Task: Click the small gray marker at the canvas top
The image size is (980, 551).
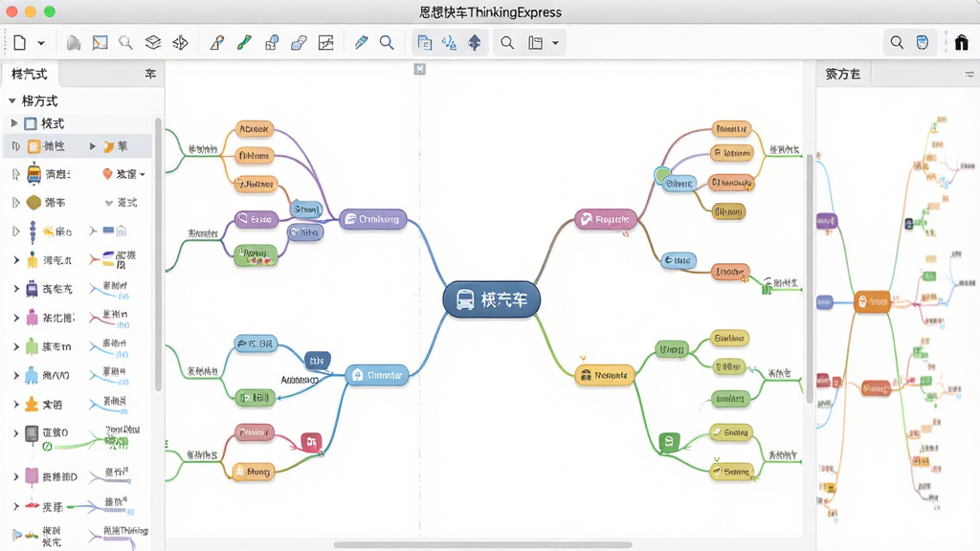Action: click(420, 69)
